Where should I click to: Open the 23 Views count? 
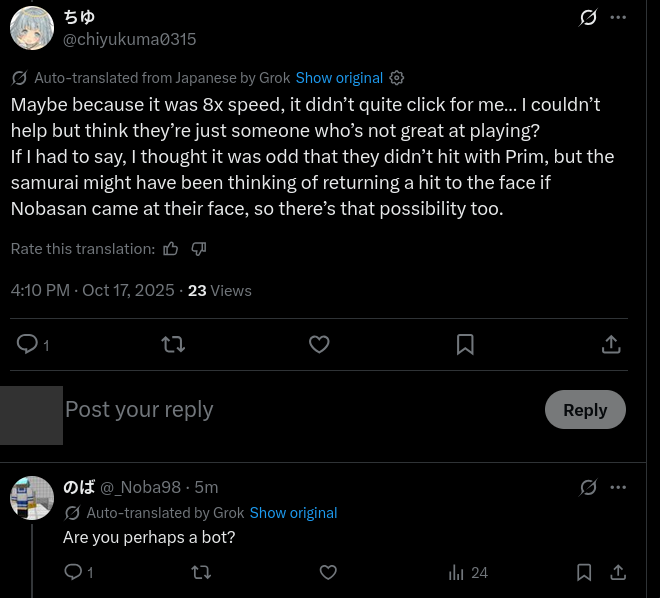coord(219,291)
